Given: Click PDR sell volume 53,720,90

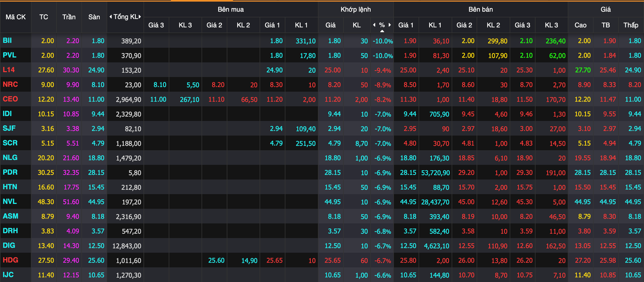Looking at the screenshot, I should tap(435, 172).
